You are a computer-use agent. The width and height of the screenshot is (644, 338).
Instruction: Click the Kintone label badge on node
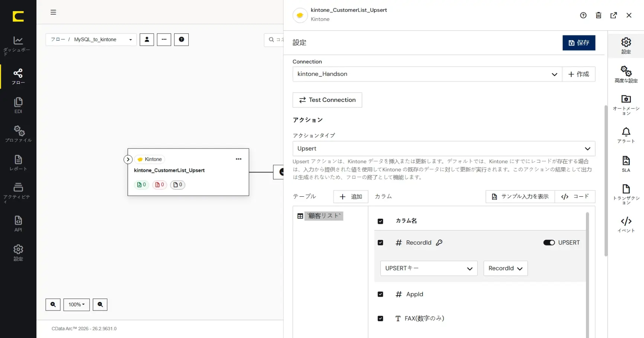(x=150, y=159)
